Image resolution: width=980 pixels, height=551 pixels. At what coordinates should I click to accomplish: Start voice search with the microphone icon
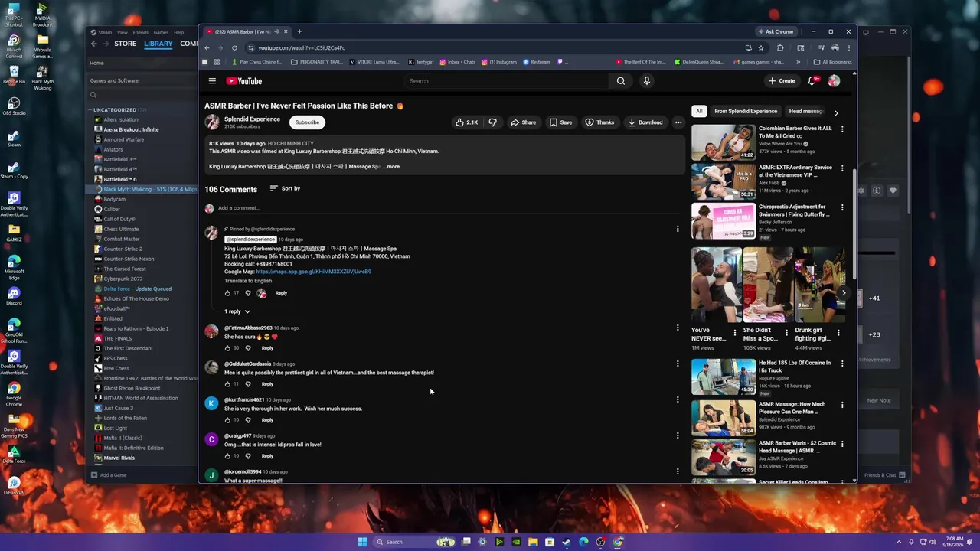(647, 81)
